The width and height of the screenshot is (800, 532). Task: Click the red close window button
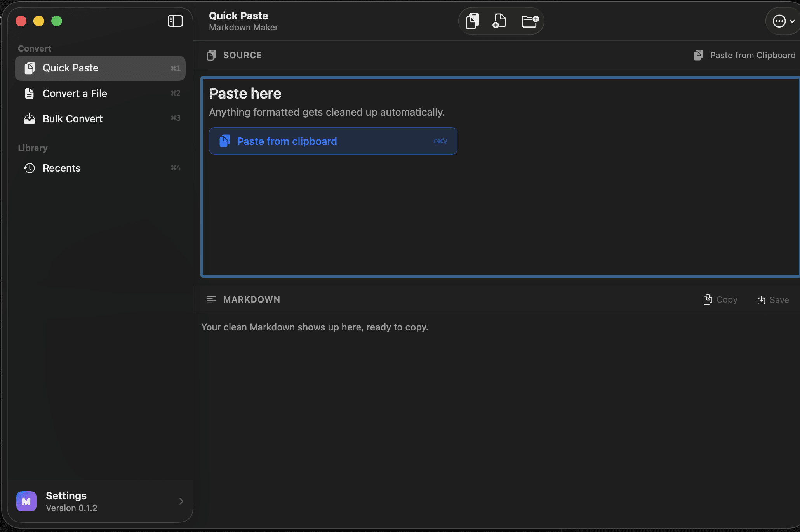click(21, 21)
